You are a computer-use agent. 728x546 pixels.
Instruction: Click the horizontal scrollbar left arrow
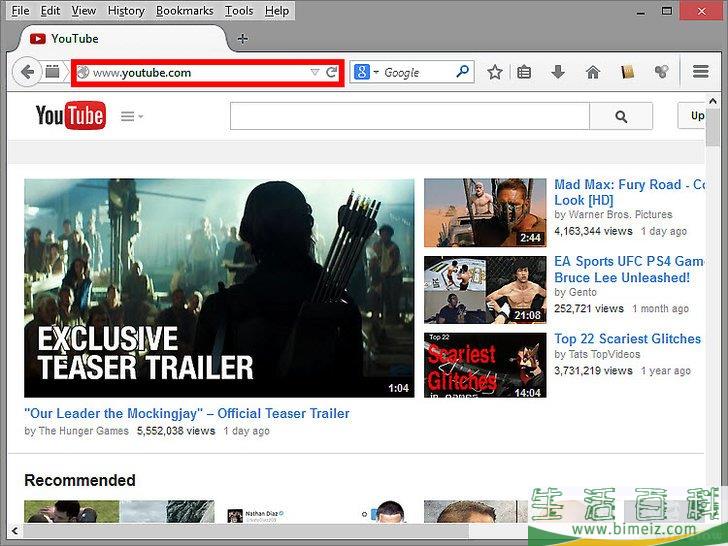pos(15,530)
